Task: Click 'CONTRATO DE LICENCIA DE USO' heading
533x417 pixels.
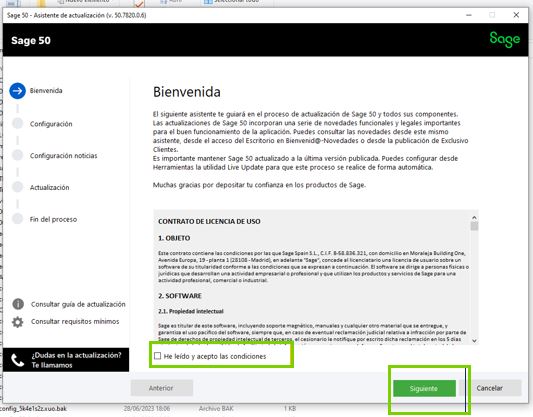Action: click(209, 222)
